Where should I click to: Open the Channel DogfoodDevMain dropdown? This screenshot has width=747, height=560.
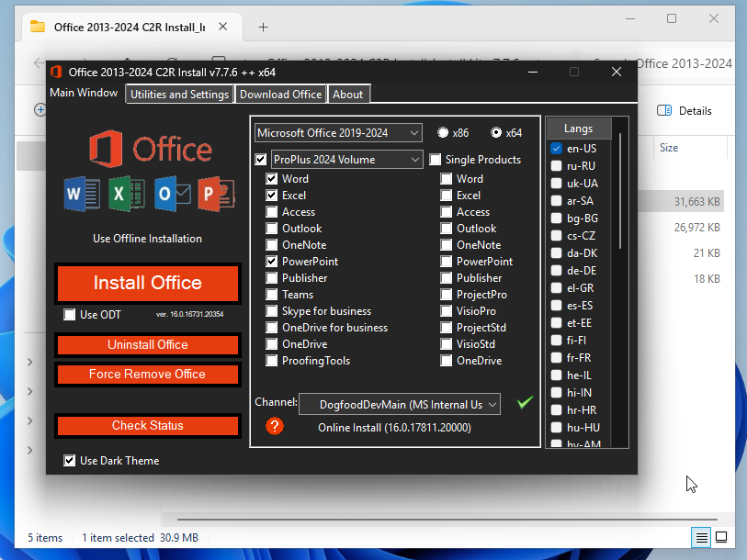coord(399,404)
